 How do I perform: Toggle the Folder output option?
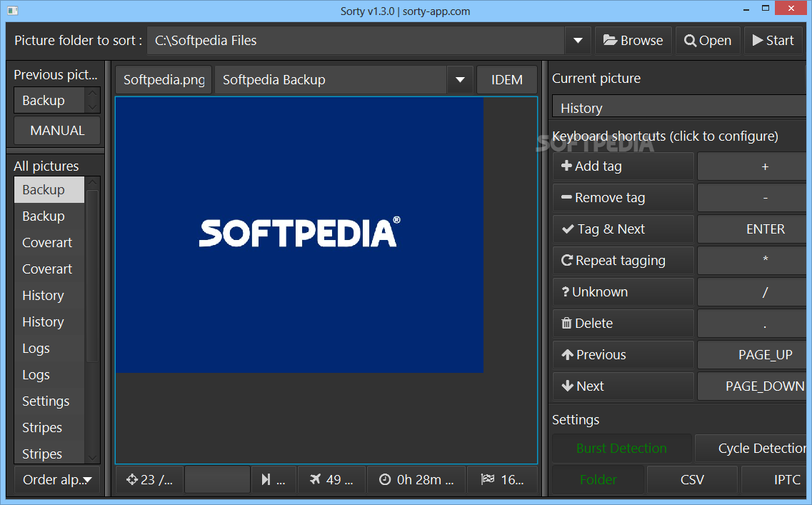click(x=598, y=480)
